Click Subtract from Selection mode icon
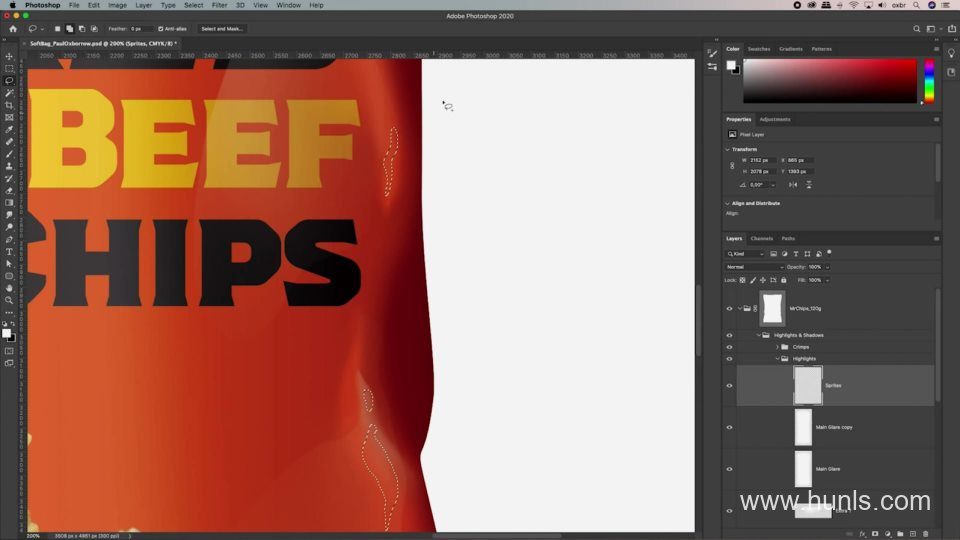This screenshot has height=540, width=960. click(x=82, y=29)
